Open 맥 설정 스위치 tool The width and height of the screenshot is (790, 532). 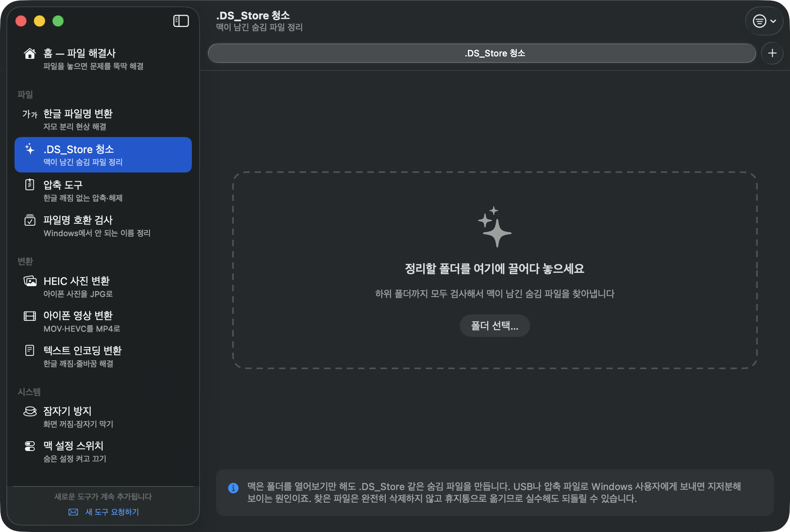click(x=103, y=451)
